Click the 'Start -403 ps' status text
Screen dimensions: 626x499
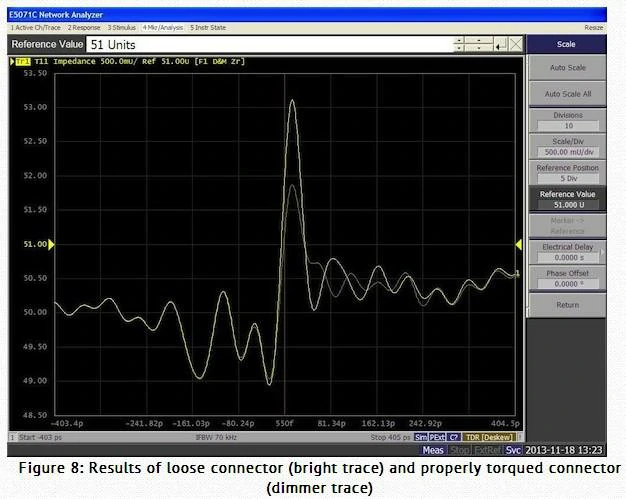click(x=40, y=437)
